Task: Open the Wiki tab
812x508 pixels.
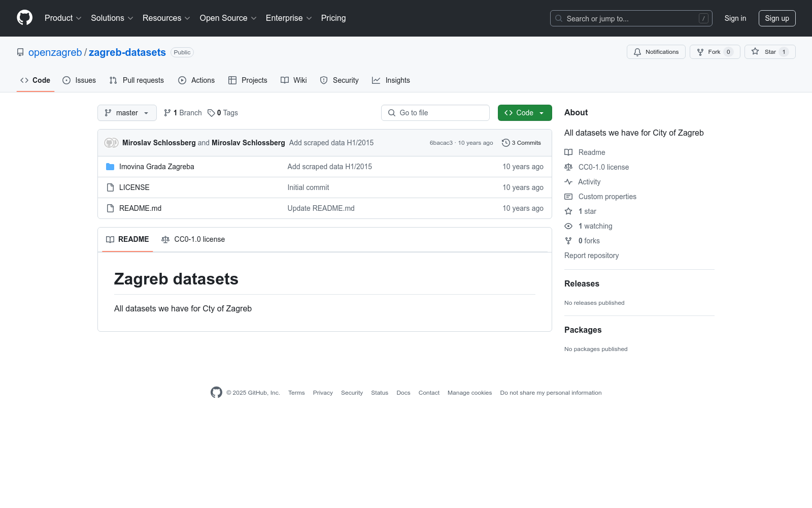Action: pyautogui.click(x=294, y=80)
